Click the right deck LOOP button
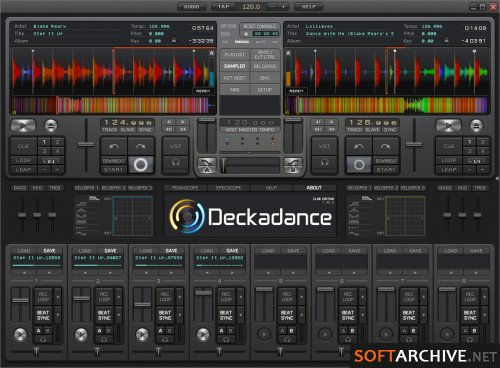The width and height of the screenshot is (500, 368). (x=449, y=160)
